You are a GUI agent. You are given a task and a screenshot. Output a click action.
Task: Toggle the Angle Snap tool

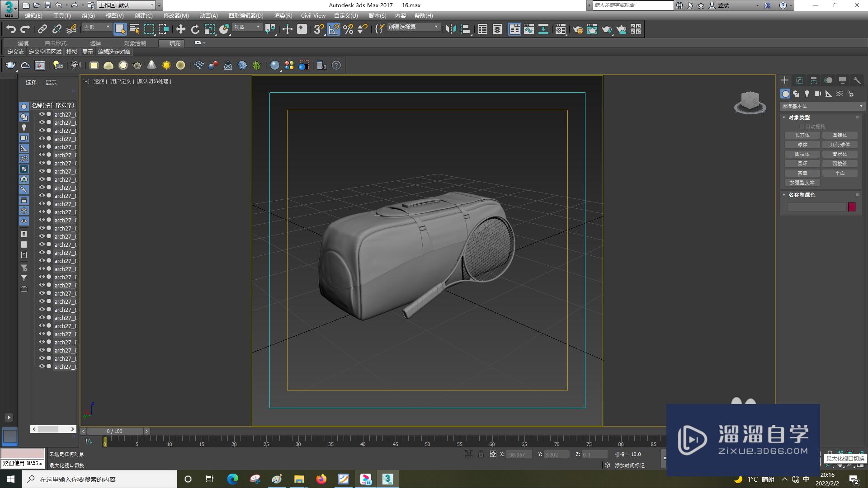tap(334, 29)
